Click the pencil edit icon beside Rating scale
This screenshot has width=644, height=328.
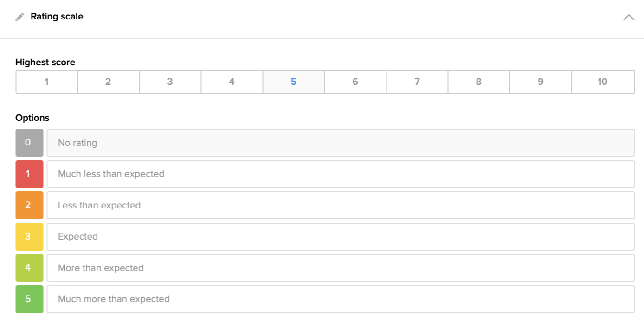click(x=19, y=17)
